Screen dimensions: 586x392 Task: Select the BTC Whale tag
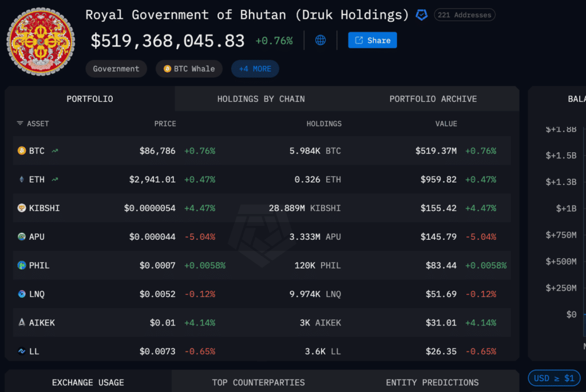point(190,69)
